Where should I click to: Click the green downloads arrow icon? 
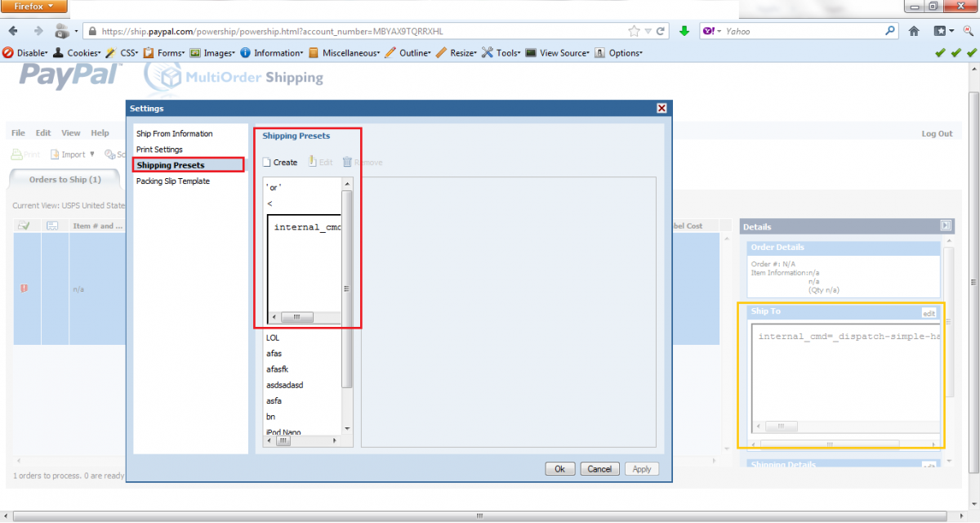684,31
